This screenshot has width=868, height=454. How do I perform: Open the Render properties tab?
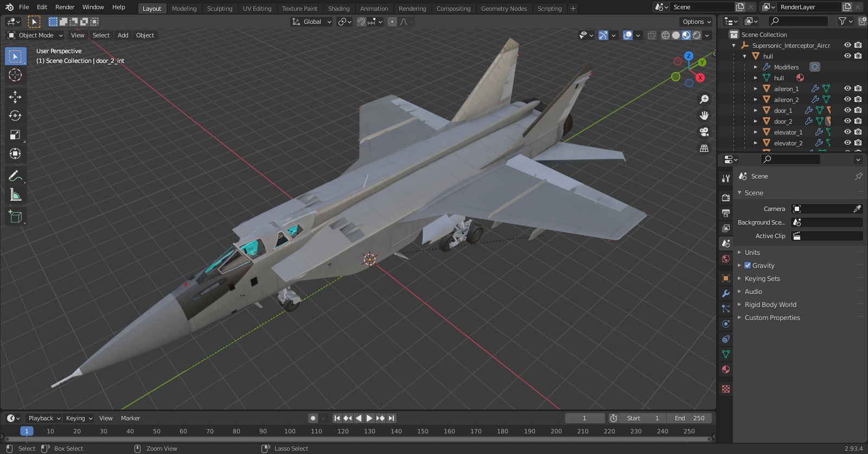click(726, 197)
